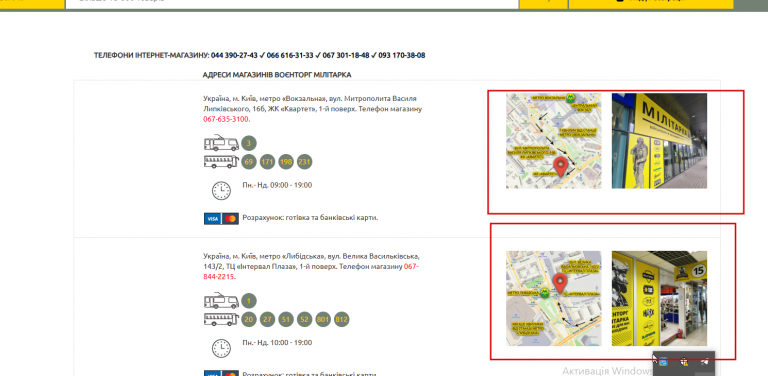
Task: Select bus route badge 51
Action: tap(286, 320)
